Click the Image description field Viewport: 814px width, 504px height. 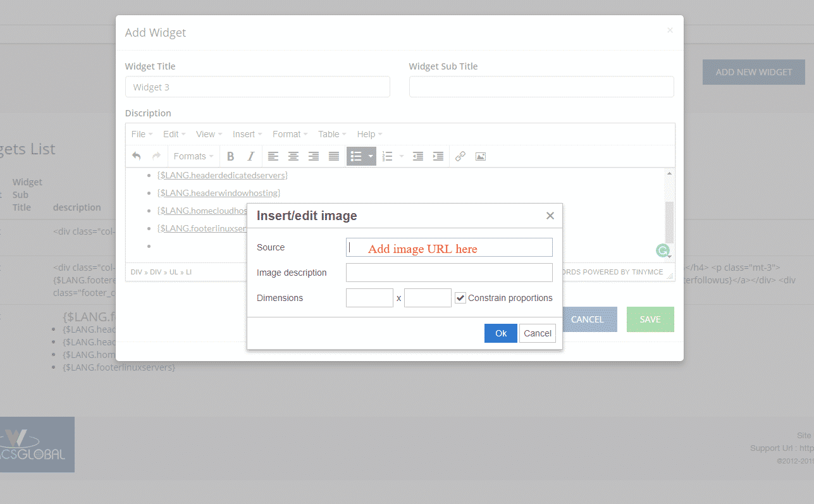(x=449, y=273)
